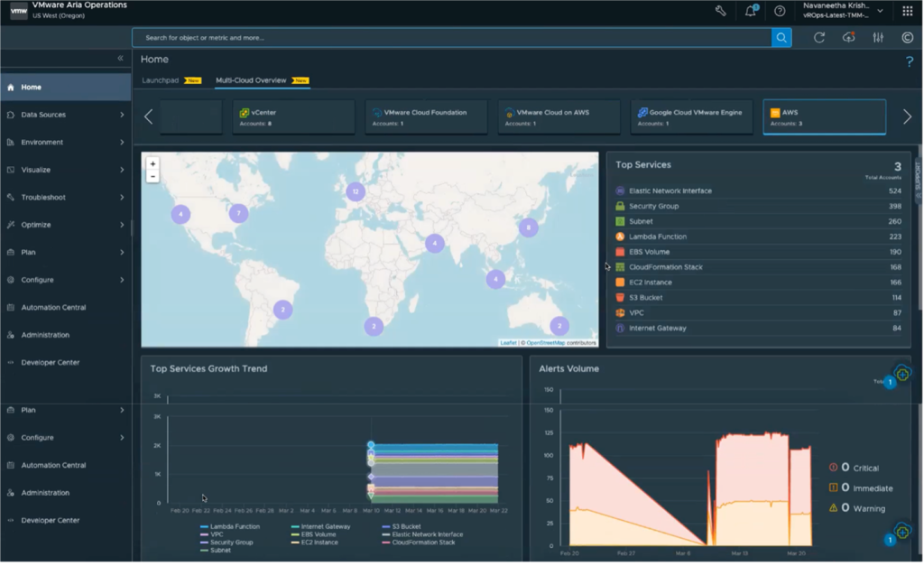Zoom out on the map with minus button
924x566 pixels.
click(152, 176)
